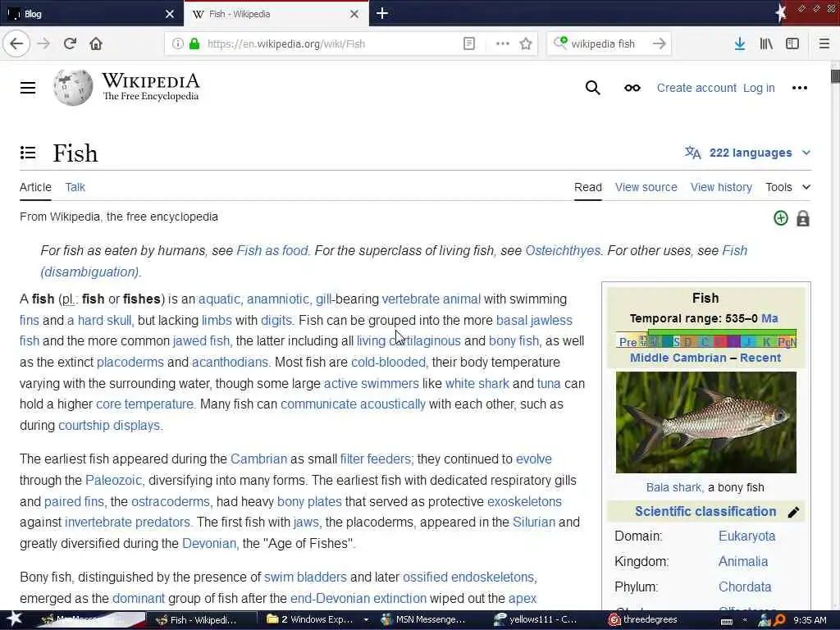
Task: Go back with the browser back arrow
Action: [x=16, y=43]
